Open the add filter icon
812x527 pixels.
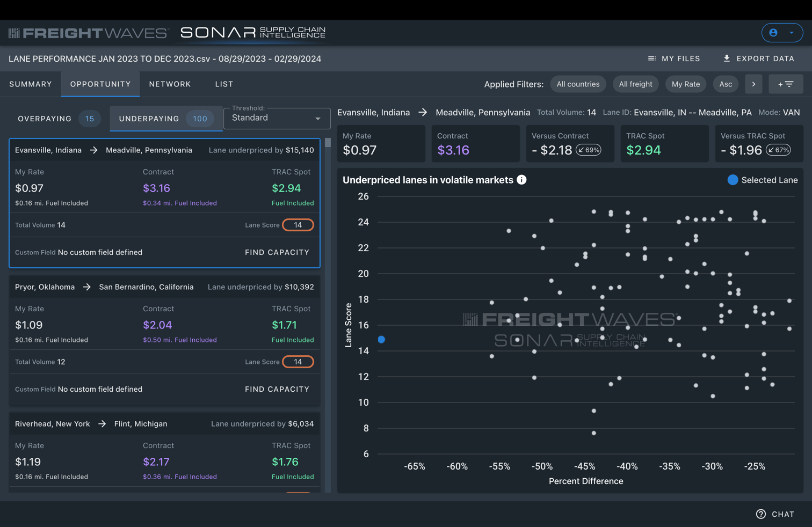click(786, 84)
